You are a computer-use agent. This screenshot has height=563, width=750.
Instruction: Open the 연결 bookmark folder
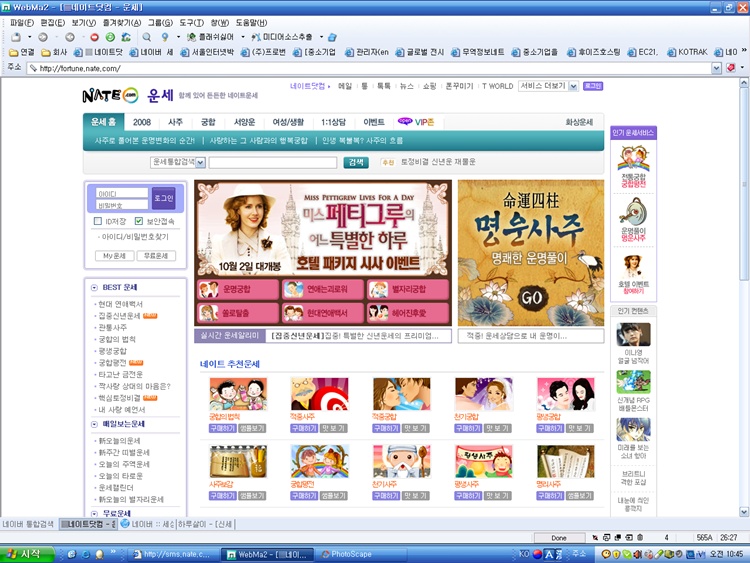pyautogui.click(x=22, y=52)
